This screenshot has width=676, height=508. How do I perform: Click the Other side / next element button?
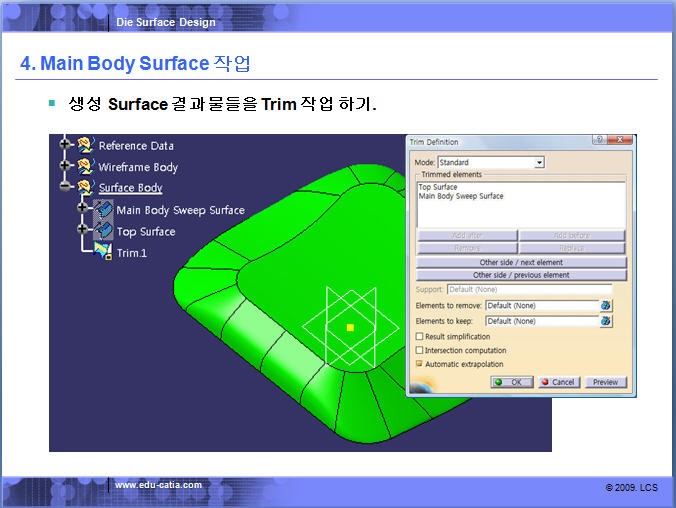[521, 262]
